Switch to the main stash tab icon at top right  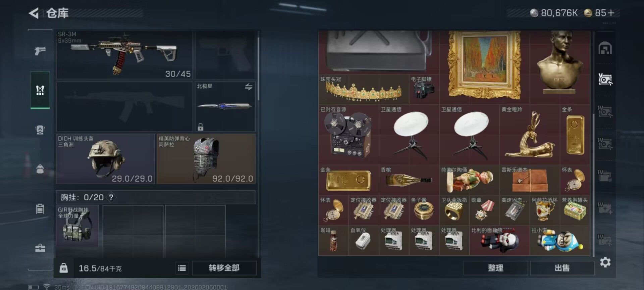click(x=605, y=48)
